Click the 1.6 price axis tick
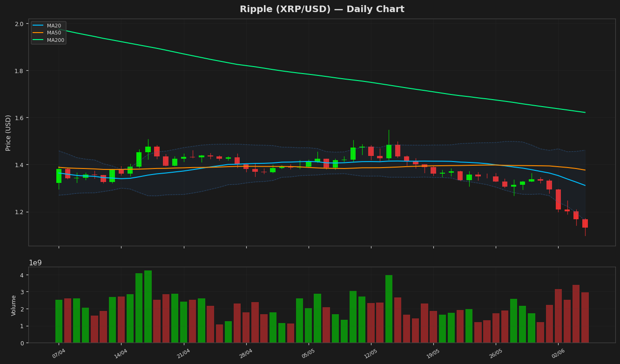This screenshot has width=620, height=364. [19, 118]
